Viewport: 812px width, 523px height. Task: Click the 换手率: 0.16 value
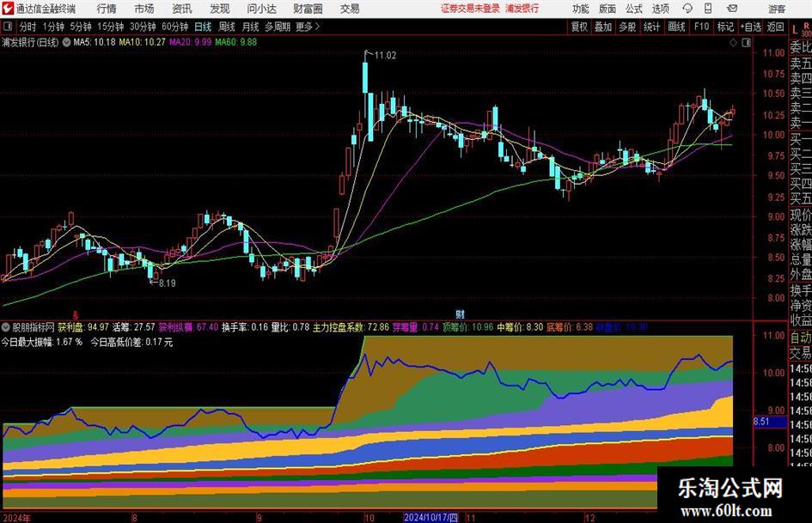[x=245, y=327]
